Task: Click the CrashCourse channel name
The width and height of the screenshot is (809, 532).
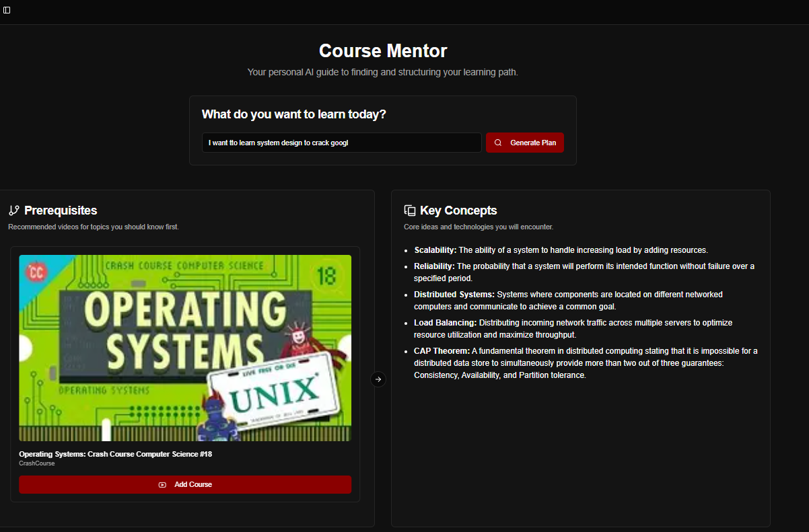Action: (x=37, y=463)
